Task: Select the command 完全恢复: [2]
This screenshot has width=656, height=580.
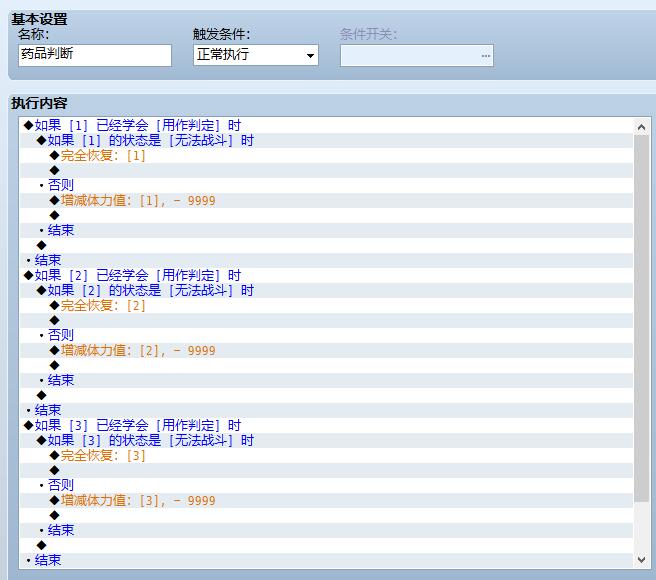Action: pos(326,305)
